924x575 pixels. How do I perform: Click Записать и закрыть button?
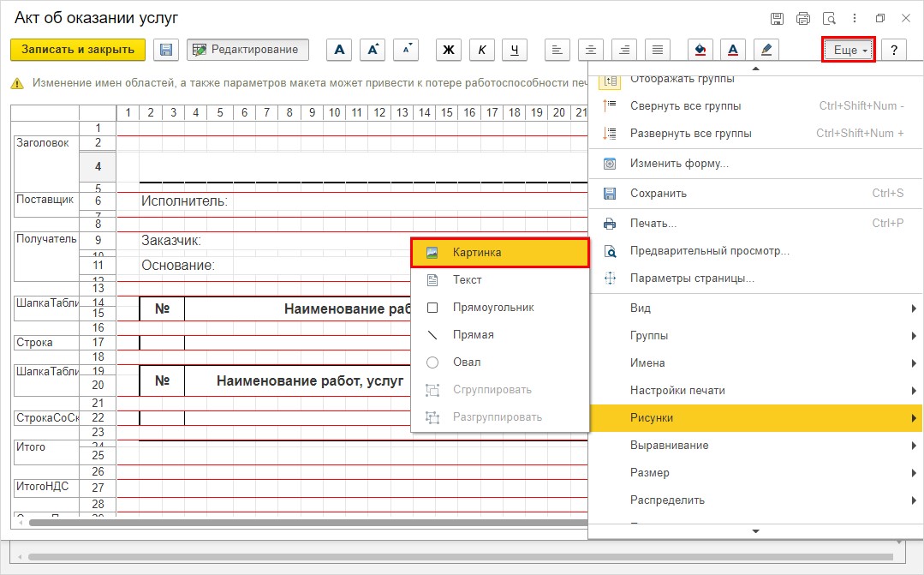click(78, 50)
